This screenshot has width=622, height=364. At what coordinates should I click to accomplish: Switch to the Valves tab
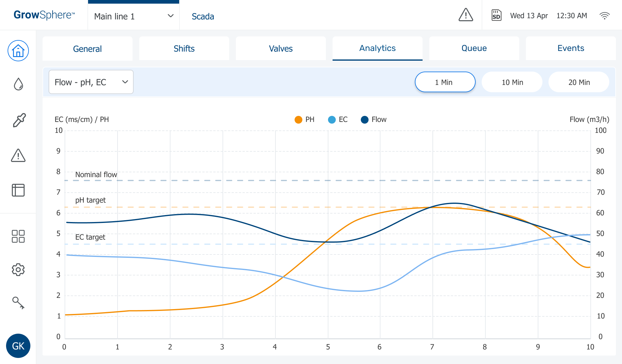(x=281, y=49)
